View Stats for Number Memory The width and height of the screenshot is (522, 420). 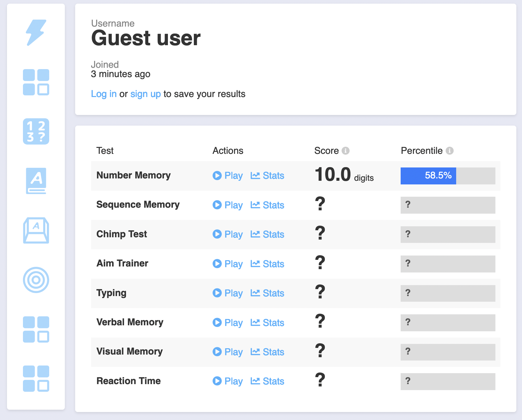[x=267, y=175]
